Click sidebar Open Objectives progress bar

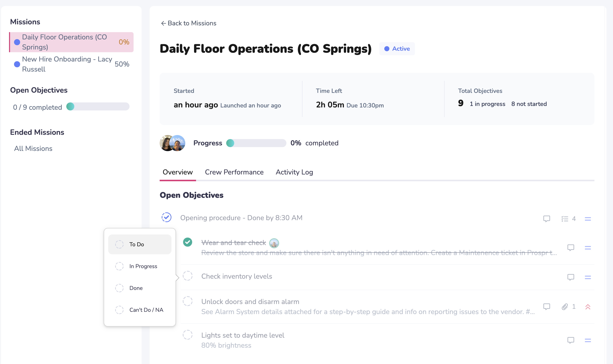tap(98, 106)
